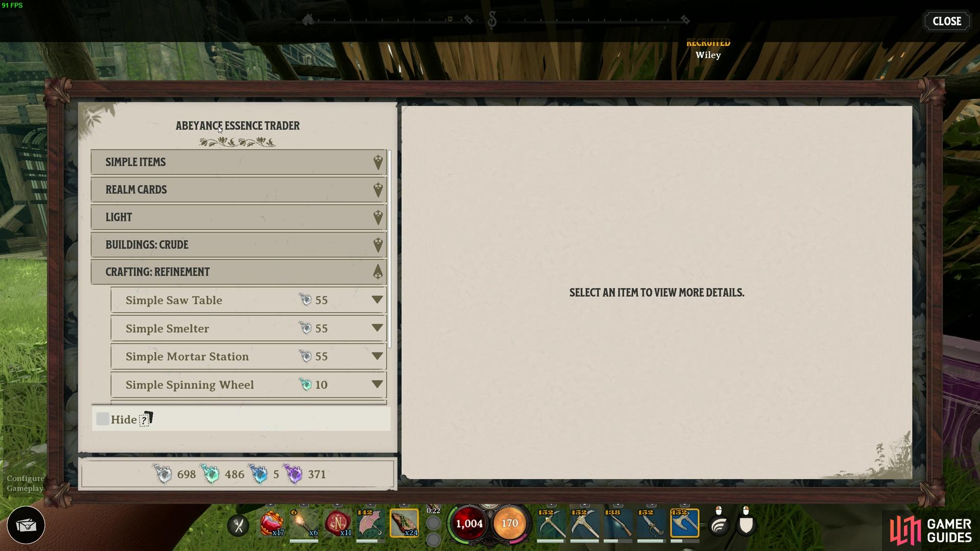980x551 pixels.
Task: Expand the Simple Spinning Wheel dropdown
Action: 376,384
